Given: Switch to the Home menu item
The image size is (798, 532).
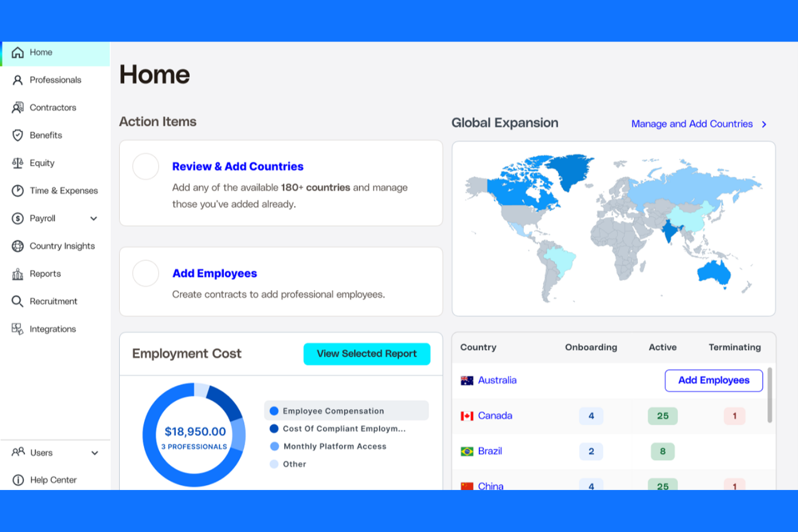Looking at the screenshot, I should 40,52.
